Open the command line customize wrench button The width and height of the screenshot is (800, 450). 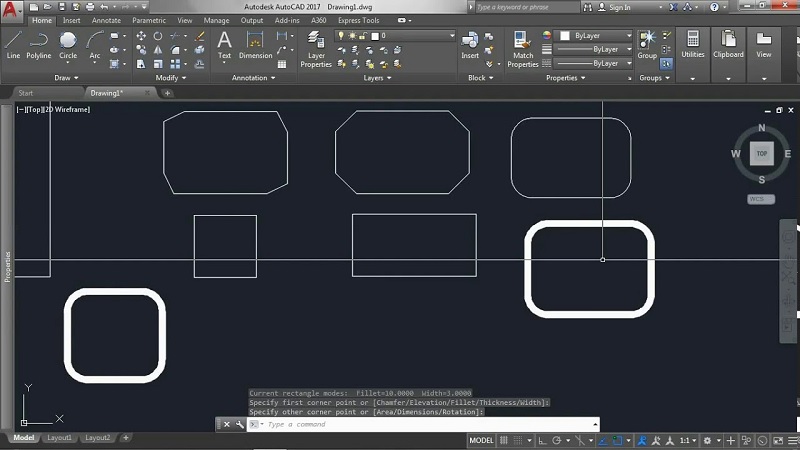pos(239,424)
